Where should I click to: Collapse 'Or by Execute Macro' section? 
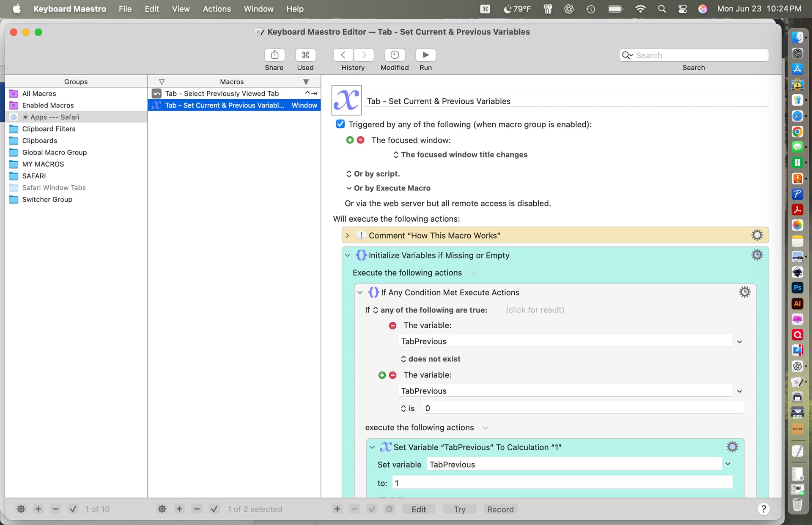pyautogui.click(x=349, y=188)
